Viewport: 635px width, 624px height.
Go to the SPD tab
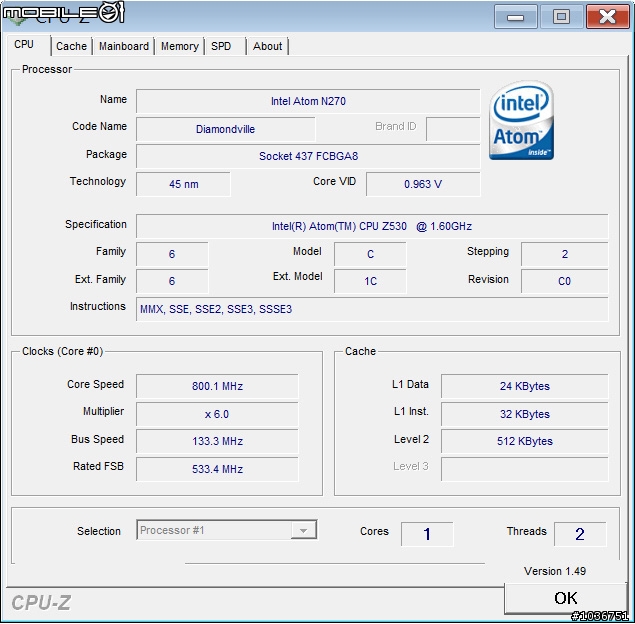221,46
